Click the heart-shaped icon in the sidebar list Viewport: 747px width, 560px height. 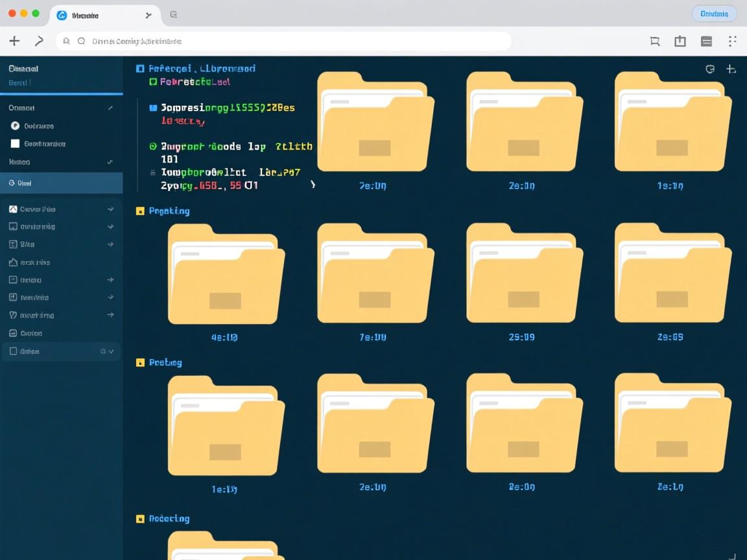coord(12,315)
